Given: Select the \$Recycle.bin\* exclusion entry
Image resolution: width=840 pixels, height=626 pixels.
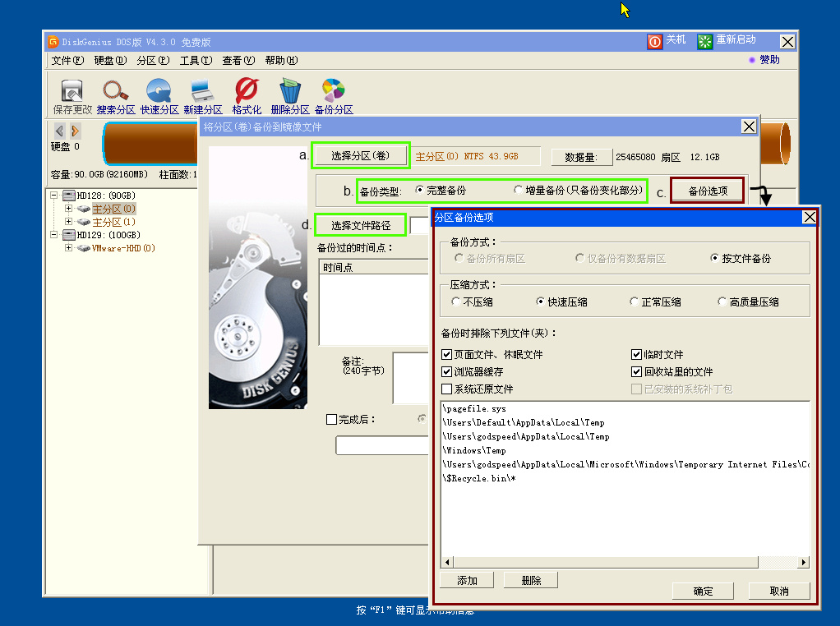Looking at the screenshot, I should click(479, 478).
